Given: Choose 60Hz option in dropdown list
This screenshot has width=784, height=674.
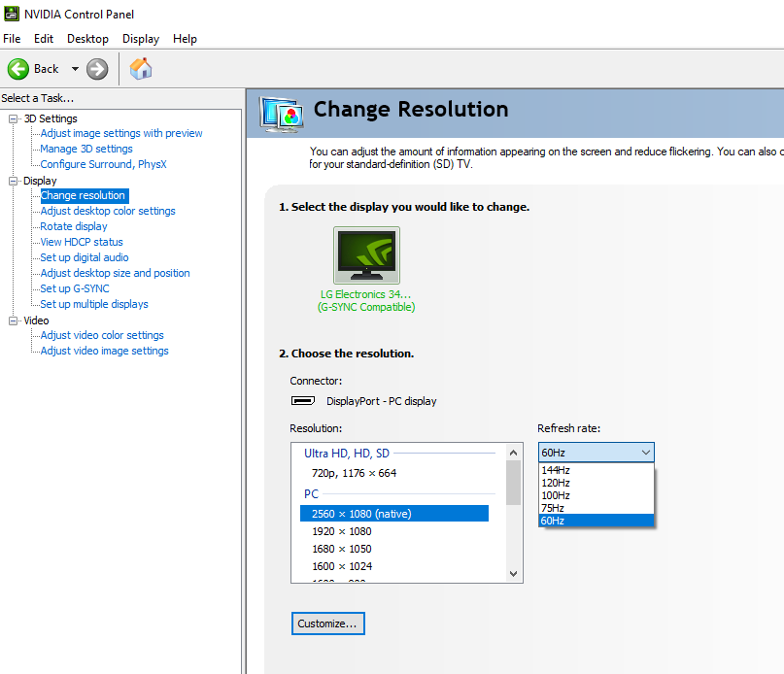Looking at the screenshot, I should point(596,521).
